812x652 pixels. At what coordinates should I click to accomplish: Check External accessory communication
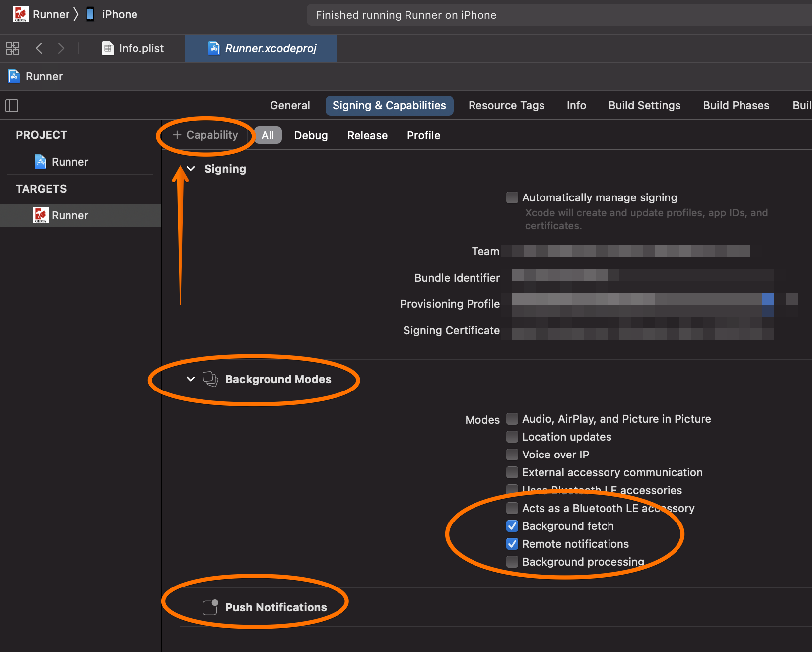click(512, 472)
